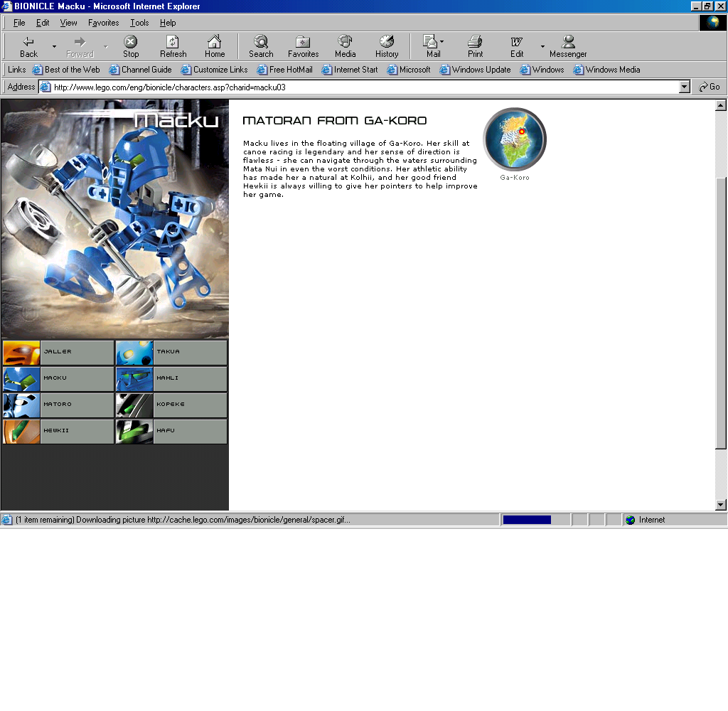Select the Kopeke character thumbnail
The width and height of the screenshot is (728, 711).
134,405
